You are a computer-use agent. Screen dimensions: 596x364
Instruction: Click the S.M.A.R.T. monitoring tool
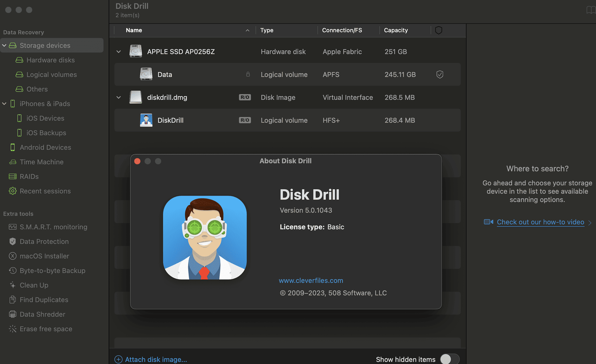click(53, 227)
